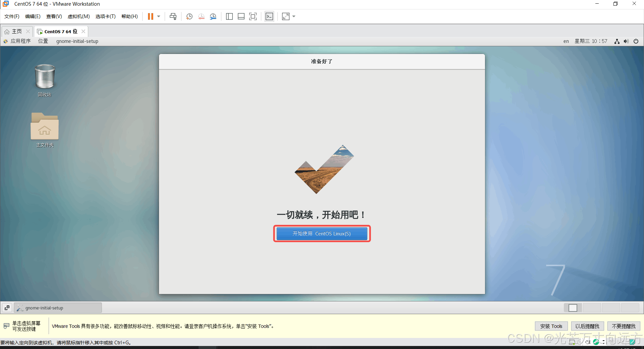
Task: Click the console view terminal icon
Action: pos(269,16)
